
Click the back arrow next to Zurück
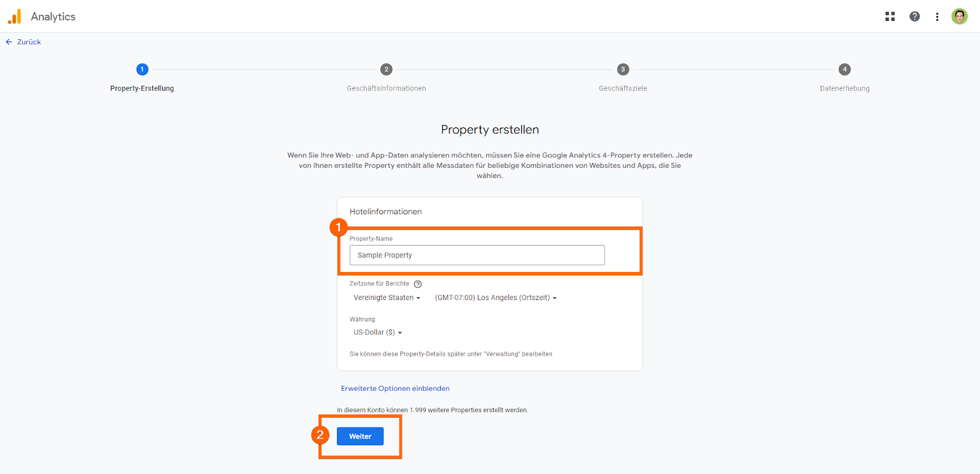click(x=9, y=42)
